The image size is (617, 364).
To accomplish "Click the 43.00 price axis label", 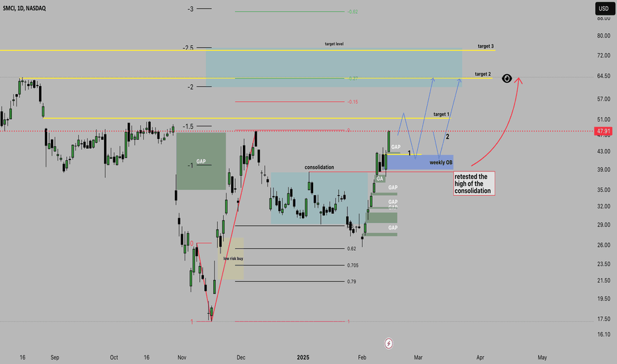I will [604, 152].
